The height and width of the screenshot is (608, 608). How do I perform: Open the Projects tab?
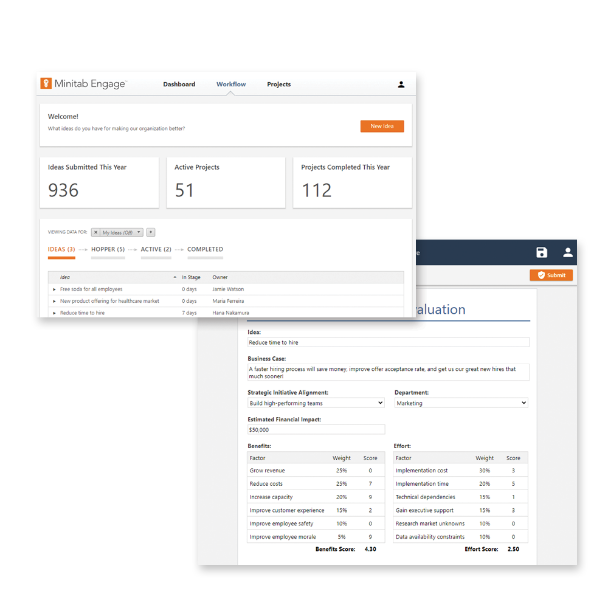pyautogui.click(x=279, y=84)
